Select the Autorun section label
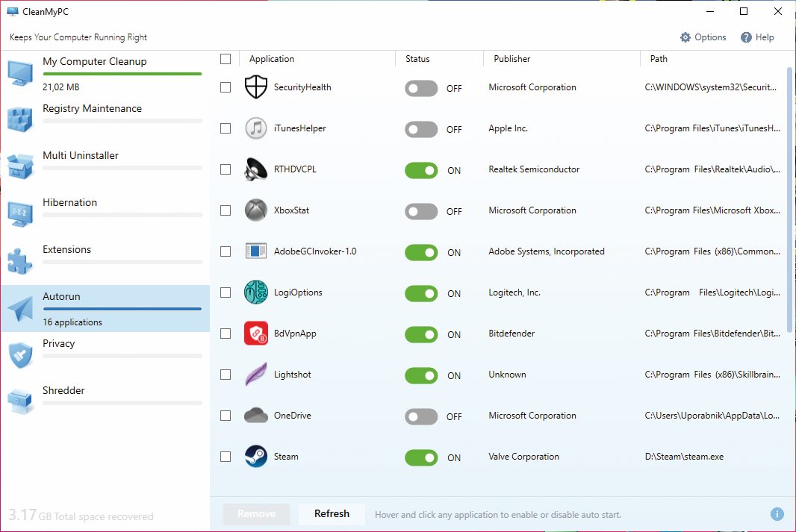This screenshot has height=532, width=796. [x=61, y=297]
